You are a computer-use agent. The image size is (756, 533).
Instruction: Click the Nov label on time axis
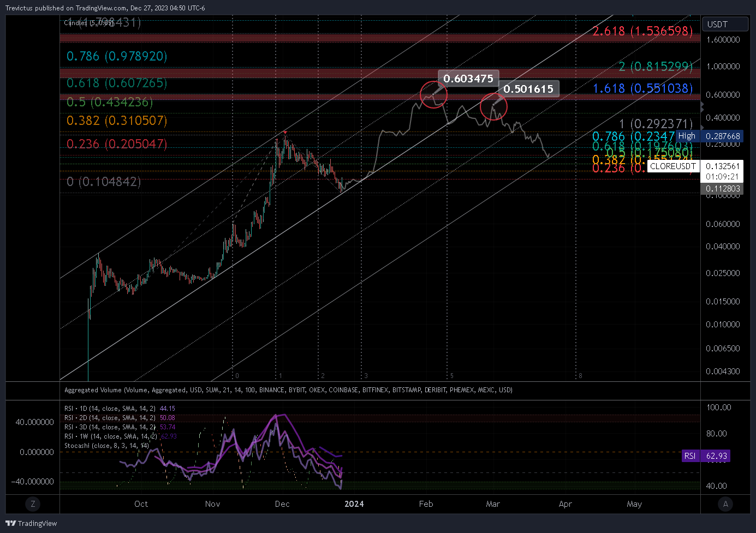tap(212, 504)
